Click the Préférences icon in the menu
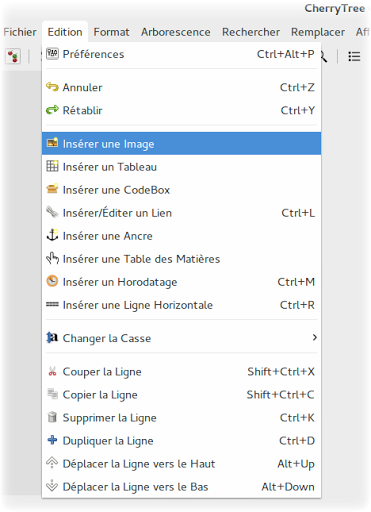Image resolution: width=371 pixels, height=512 pixels. (x=52, y=54)
